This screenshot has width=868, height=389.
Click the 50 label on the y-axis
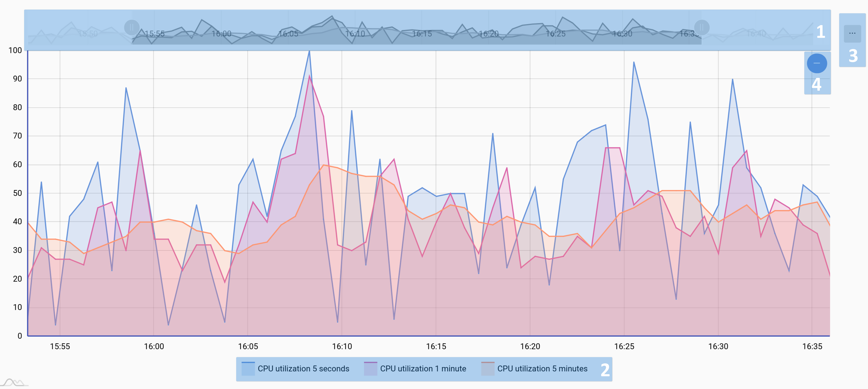pos(17,193)
